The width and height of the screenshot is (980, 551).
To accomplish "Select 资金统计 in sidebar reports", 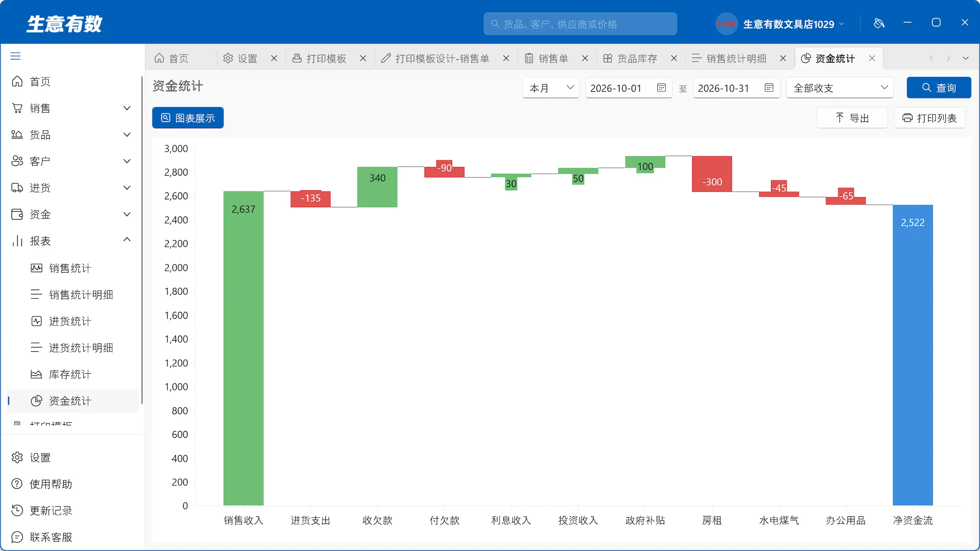I will tap(73, 401).
